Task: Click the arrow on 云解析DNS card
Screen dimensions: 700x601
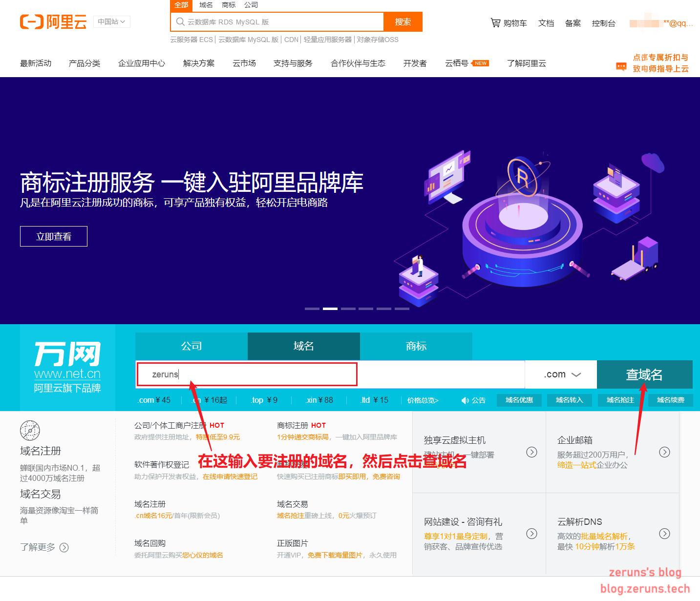Action: pyautogui.click(x=664, y=534)
